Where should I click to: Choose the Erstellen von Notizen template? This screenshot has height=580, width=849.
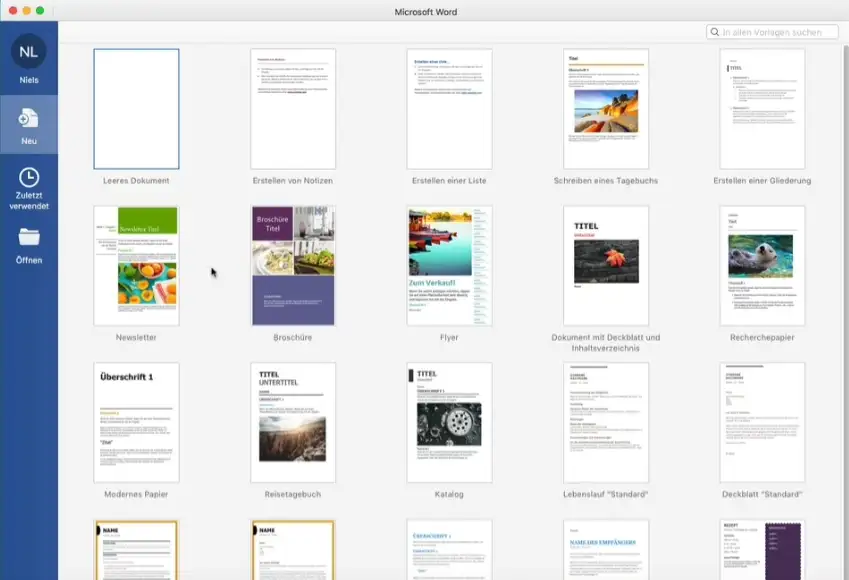[293, 109]
